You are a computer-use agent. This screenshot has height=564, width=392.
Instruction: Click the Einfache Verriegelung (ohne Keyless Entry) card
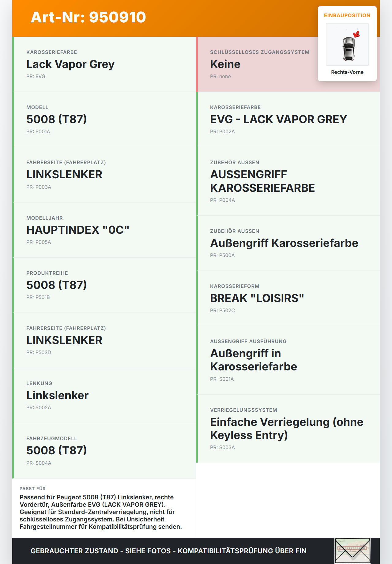pyautogui.click(x=288, y=429)
